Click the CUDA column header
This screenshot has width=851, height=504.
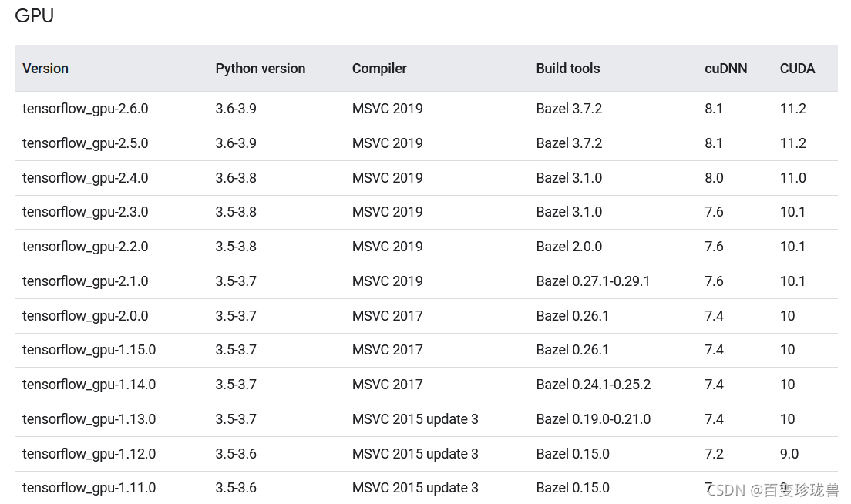point(797,69)
